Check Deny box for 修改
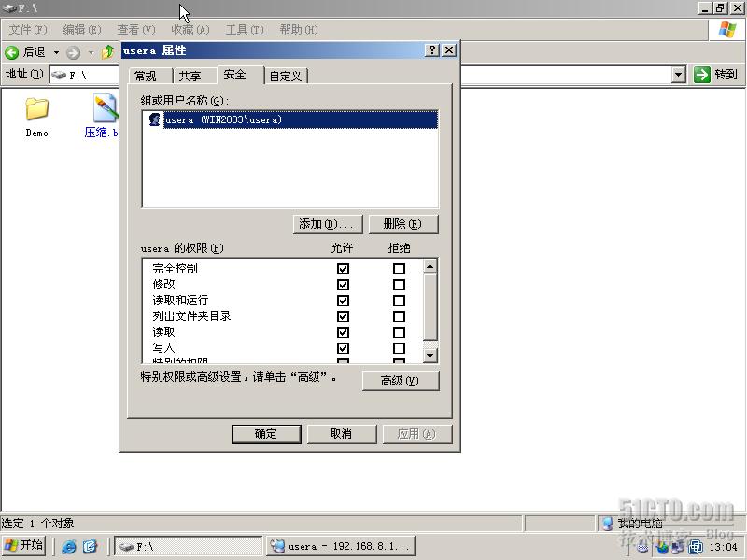Screen dimensions: 747x560 coord(400,285)
